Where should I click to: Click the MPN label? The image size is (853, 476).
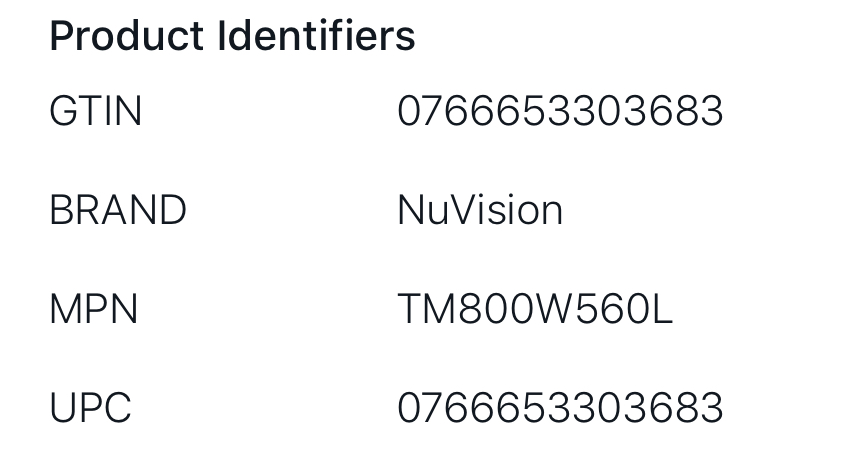pyautogui.click(x=94, y=309)
